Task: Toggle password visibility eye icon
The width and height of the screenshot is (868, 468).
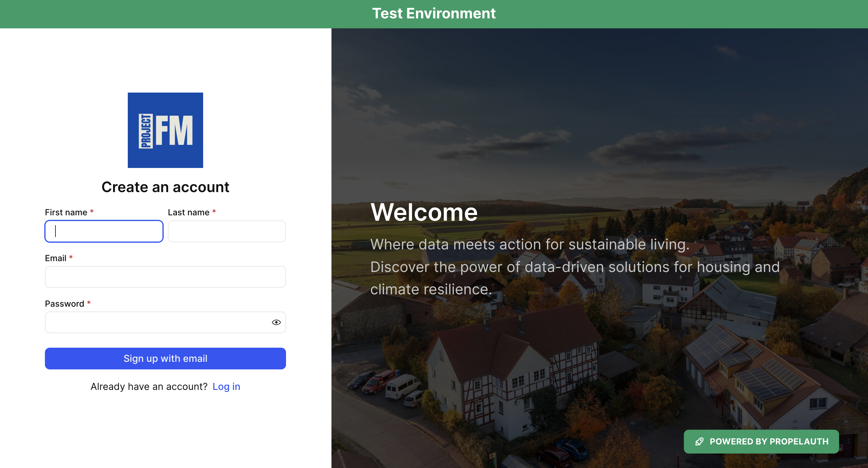Action: pyautogui.click(x=276, y=322)
